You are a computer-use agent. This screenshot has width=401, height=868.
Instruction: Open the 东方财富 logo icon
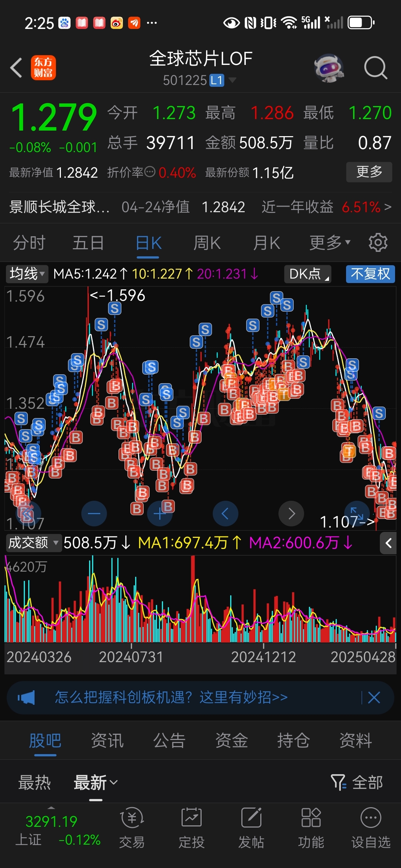pos(43,68)
